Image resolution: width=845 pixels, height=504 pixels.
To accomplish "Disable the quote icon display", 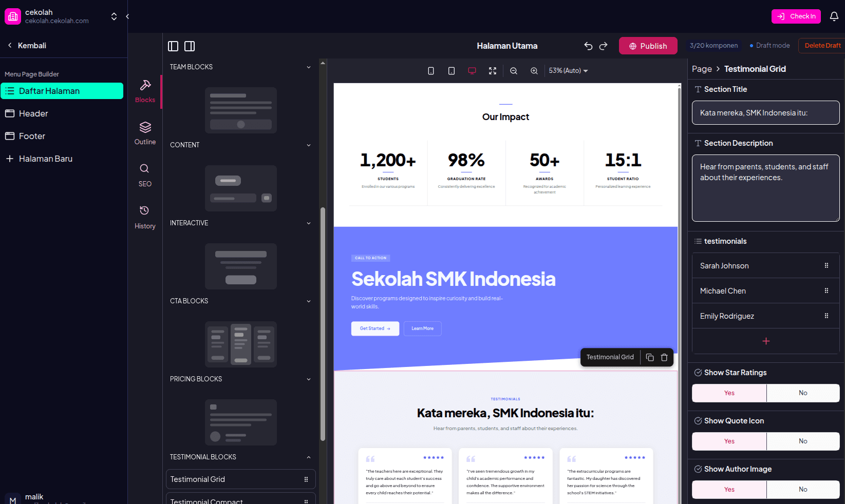I will click(803, 441).
